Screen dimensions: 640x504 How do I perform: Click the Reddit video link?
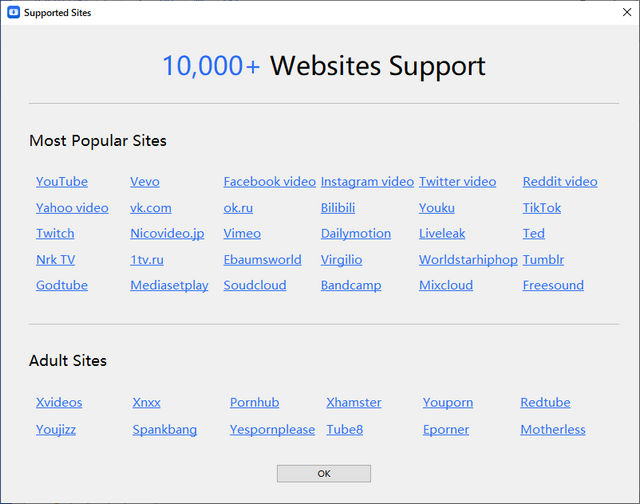point(560,182)
